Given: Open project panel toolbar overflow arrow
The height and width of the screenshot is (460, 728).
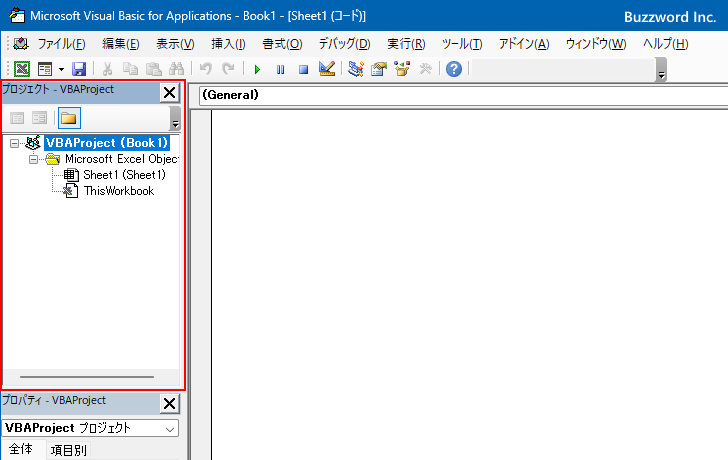Looking at the screenshot, I should (175, 118).
